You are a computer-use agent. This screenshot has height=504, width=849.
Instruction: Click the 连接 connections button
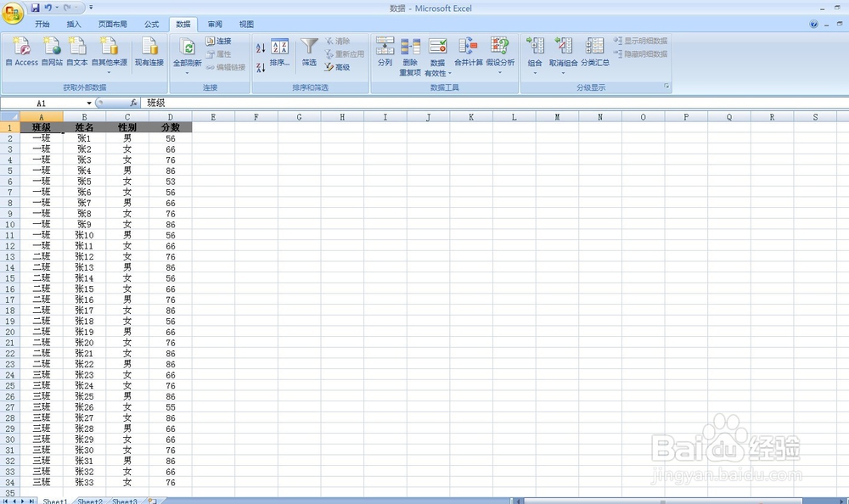point(219,41)
